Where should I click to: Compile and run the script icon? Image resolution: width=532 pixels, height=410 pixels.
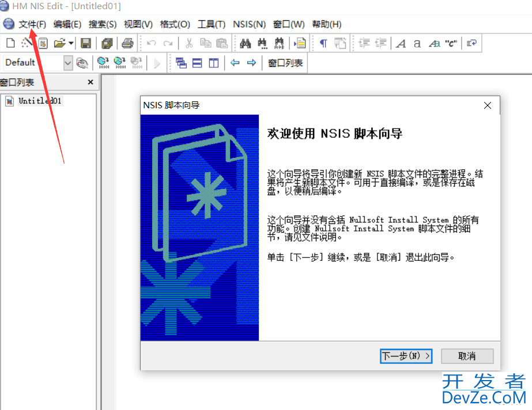tap(120, 63)
